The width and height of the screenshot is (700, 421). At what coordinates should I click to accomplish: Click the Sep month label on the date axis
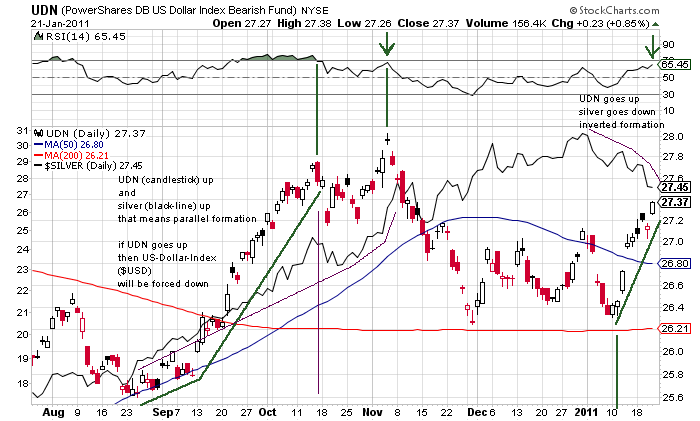tap(162, 412)
